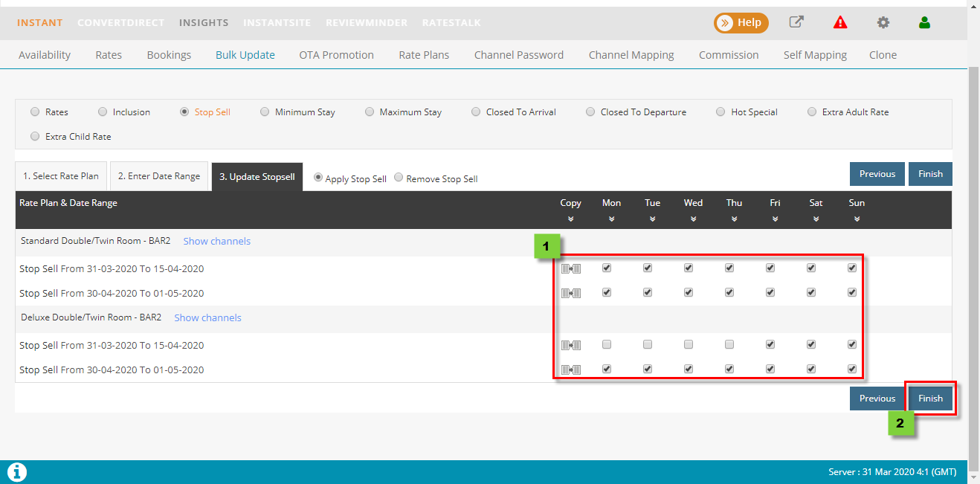Show channels for Deluxe Double/Twin Room
The height and width of the screenshot is (484, 980).
(x=207, y=317)
